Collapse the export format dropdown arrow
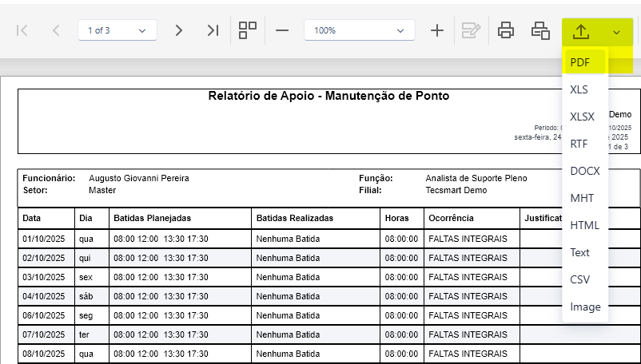Screen dimensions: 641x364 pos(616,32)
